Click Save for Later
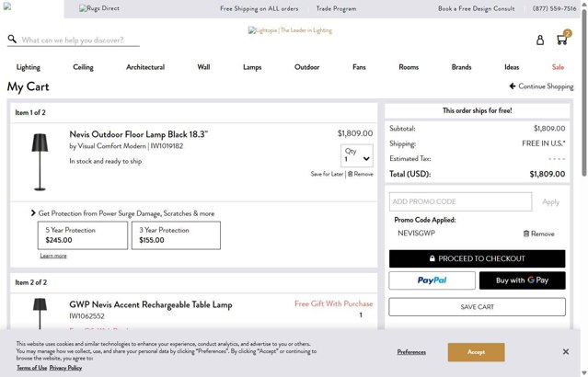The height and width of the screenshot is (377, 588). tap(327, 174)
